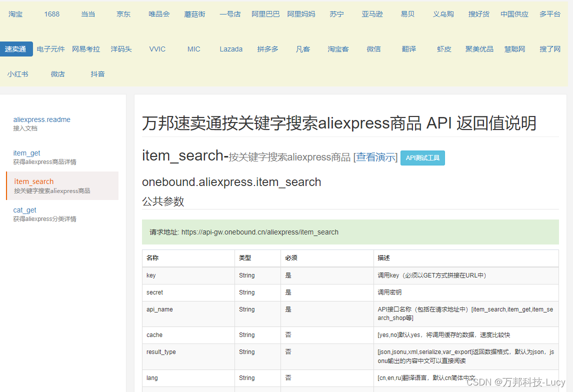573x392 pixels.
Task: Open the 1688 platform tab
Action: (52, 14)
